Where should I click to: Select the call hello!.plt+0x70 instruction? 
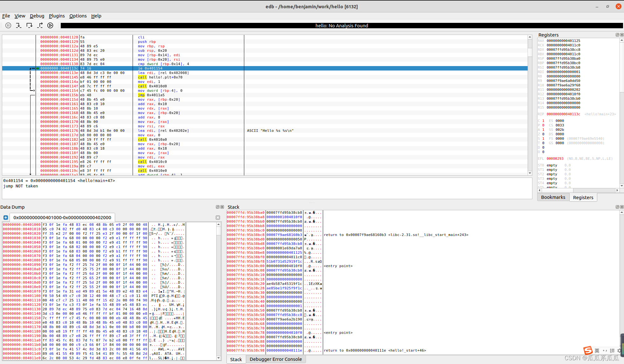tap(160, 77)
